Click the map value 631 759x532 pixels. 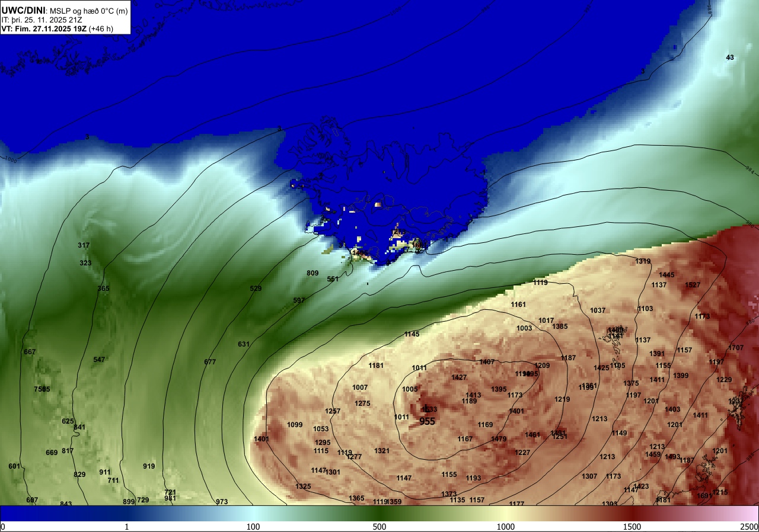point(244,344)
